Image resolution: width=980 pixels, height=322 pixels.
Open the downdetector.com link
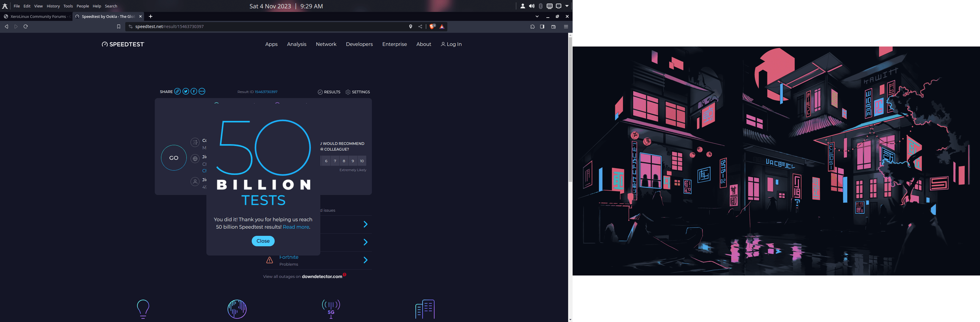click(322, 276)
